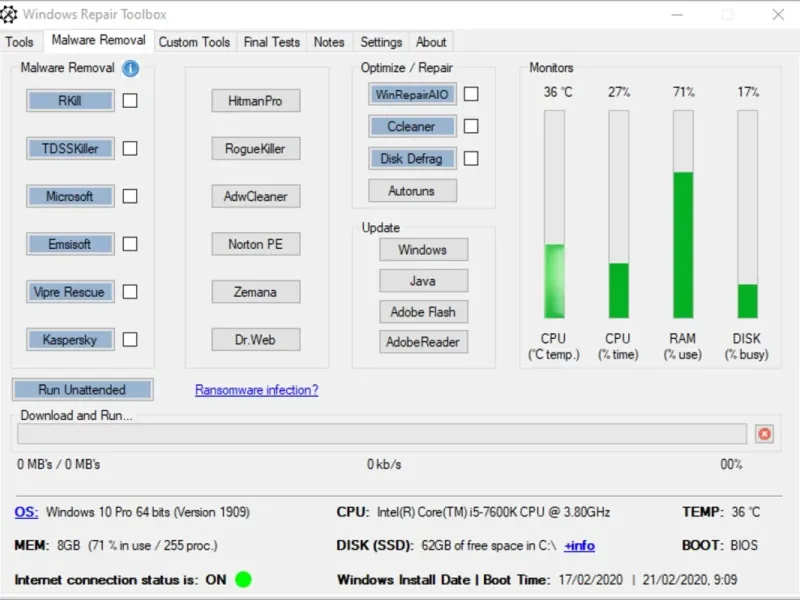Show the About tab
Image resolution: width=800 pixels, height=600 pixels.
point(431,42)
